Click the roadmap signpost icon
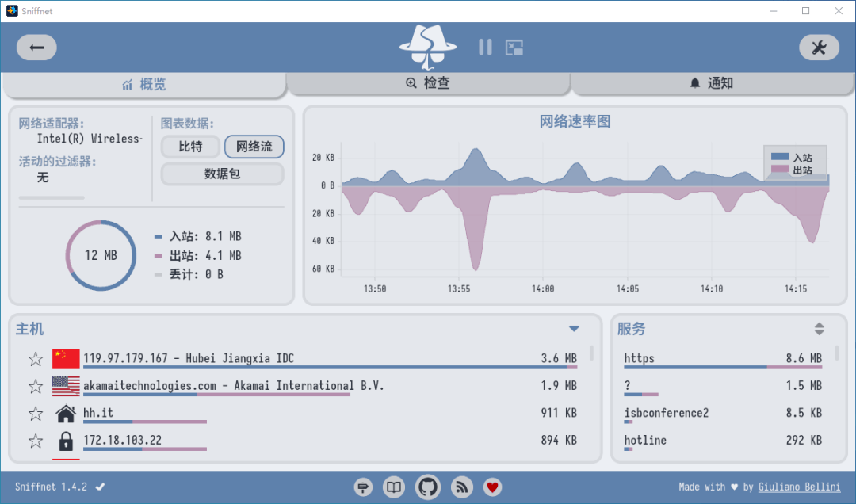 364,487
